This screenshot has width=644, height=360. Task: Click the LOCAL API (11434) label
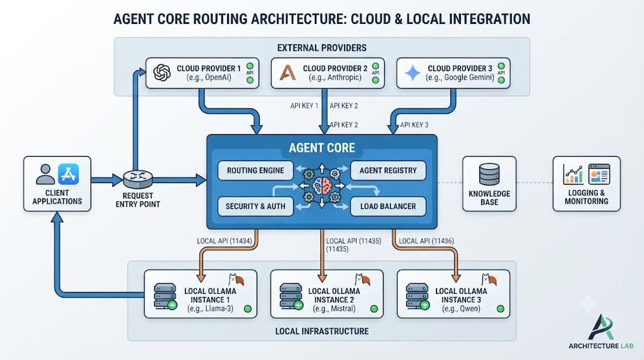[225, 241]
